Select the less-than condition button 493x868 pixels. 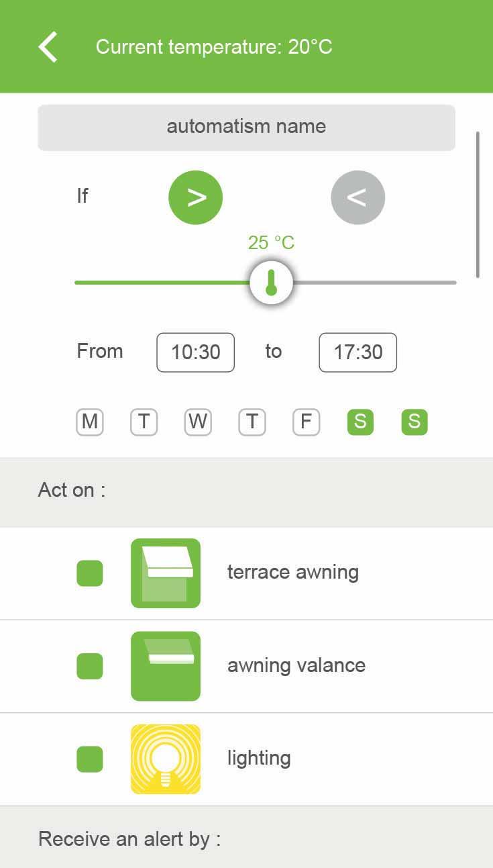point(358,197)
